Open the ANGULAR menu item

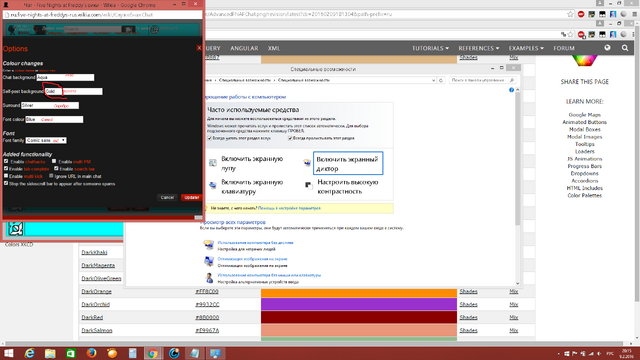244,48
